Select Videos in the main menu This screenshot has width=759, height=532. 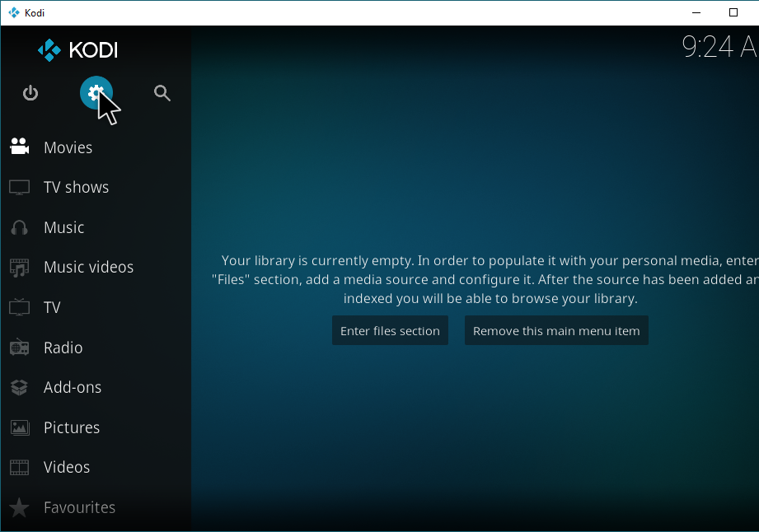[x=67, y=467]
